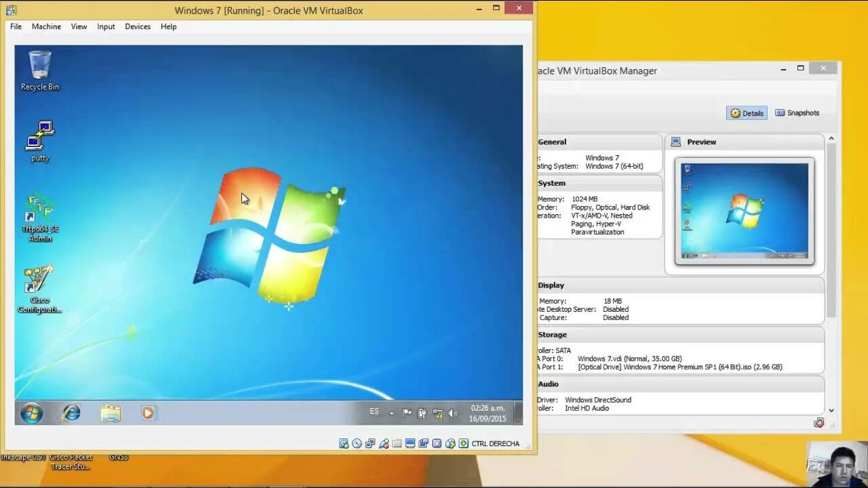Viewport: 868px width, 488px height.
Task: Click the Manager vertical scrollbar thumb
Action: pyautogui.click(x=831, y=230)
